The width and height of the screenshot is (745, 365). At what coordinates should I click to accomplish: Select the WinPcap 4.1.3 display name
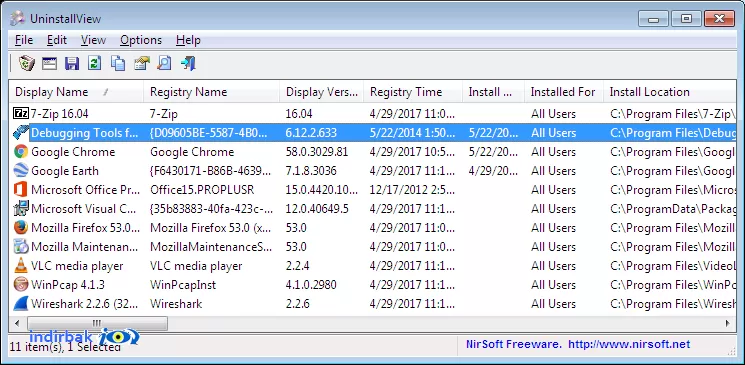(x=68, y=285)
